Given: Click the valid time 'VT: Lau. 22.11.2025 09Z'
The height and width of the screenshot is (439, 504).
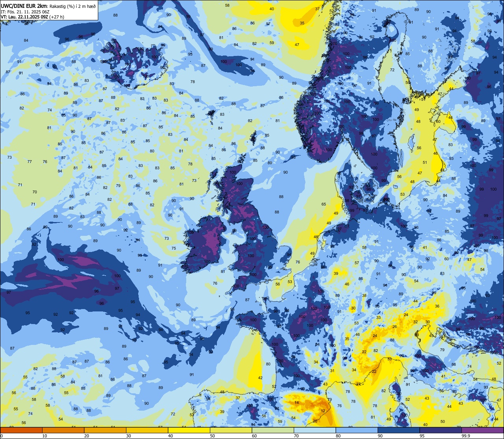Looking at the screenshot, I should 24,17.
